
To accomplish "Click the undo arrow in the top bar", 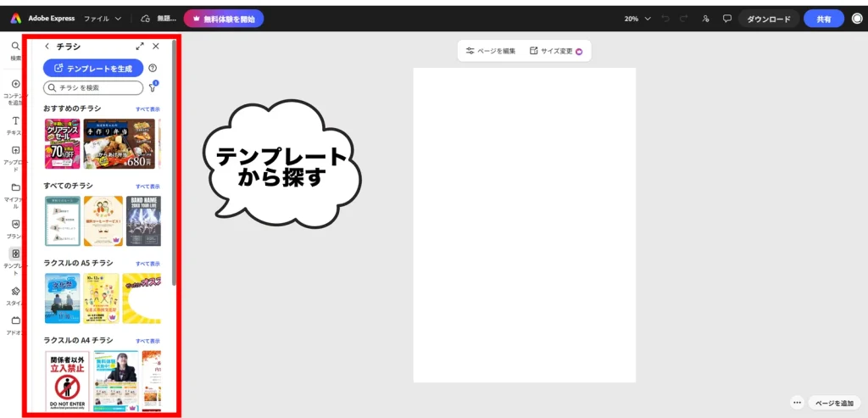I will pyautogui.click(x=665, y=19).
